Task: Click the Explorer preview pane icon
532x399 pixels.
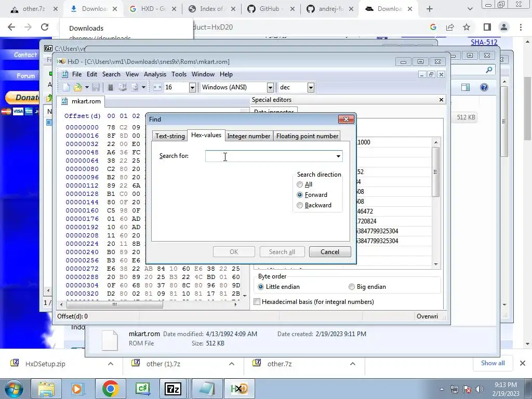Action: pyautogui.click(x=465, y=87)
